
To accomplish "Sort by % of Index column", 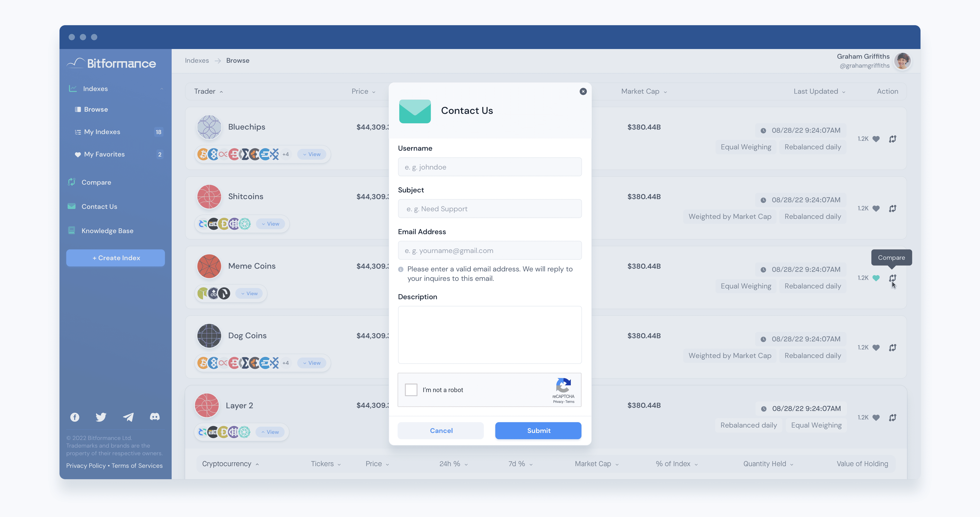I will point(676,464).
